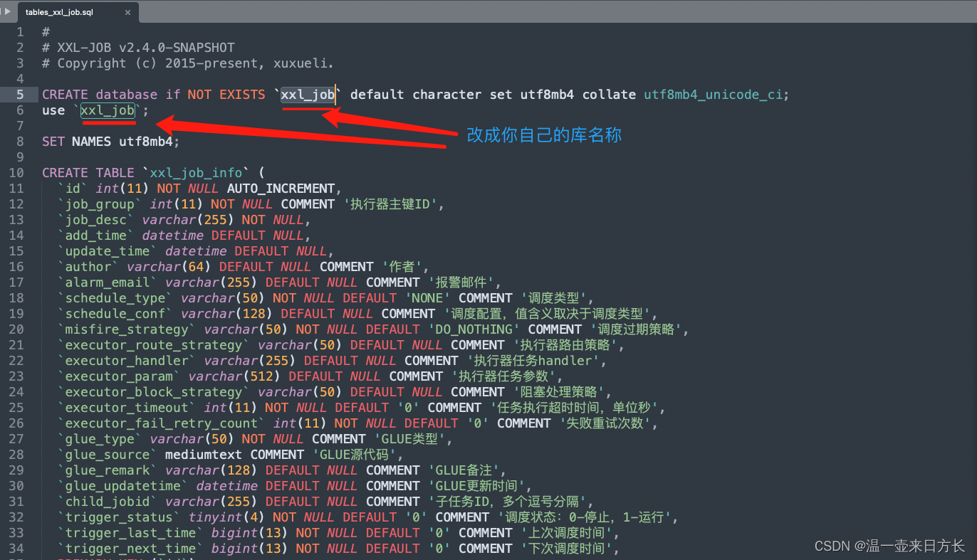Click the `author` column name

(x=88, y=267)
